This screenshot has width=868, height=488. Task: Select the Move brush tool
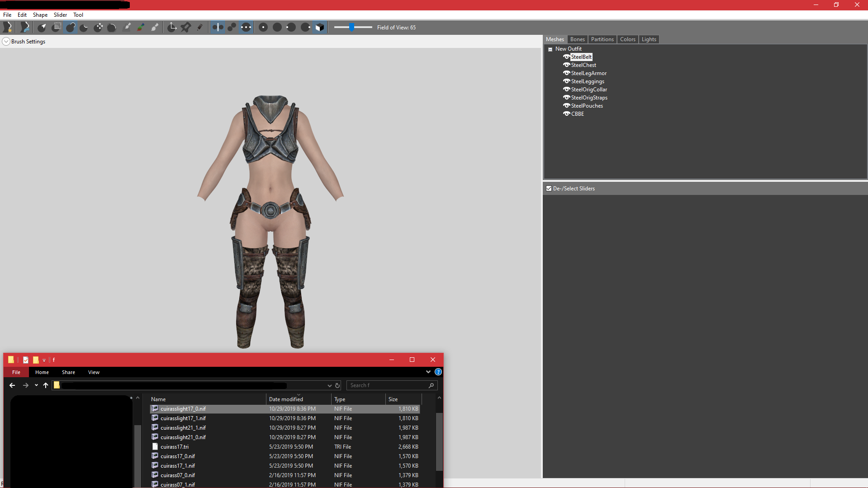pos(98,28)
